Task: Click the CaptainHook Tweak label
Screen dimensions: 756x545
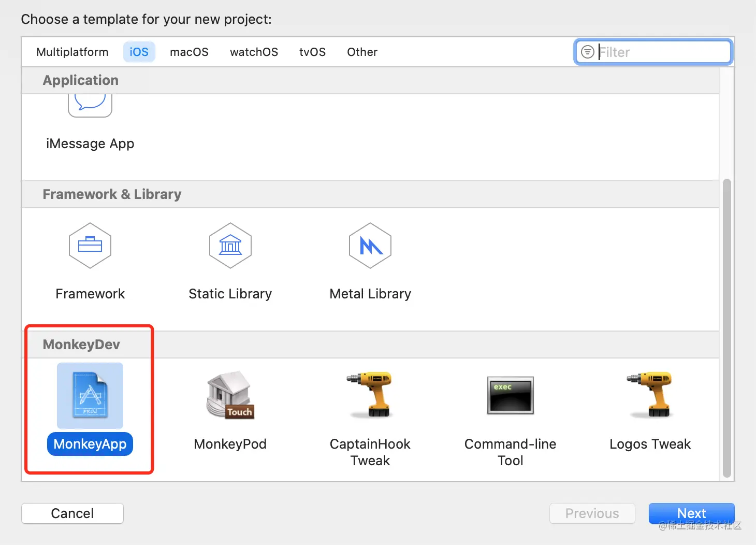Action: click(370, 452)
